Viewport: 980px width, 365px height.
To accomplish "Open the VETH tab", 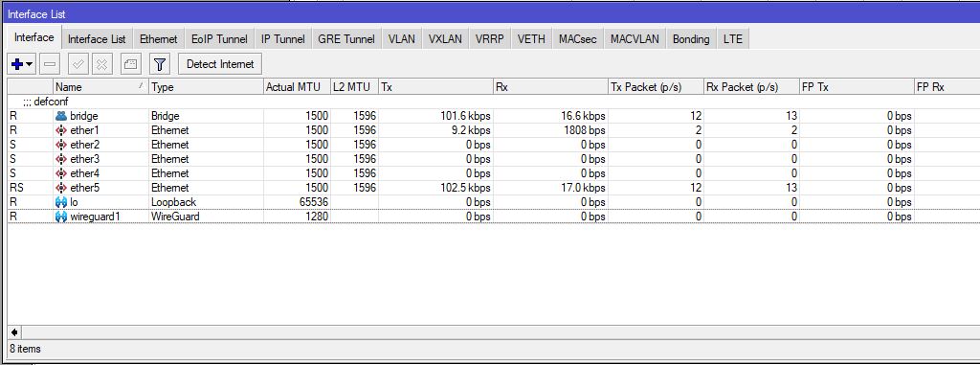I will [x=531, y=39].
